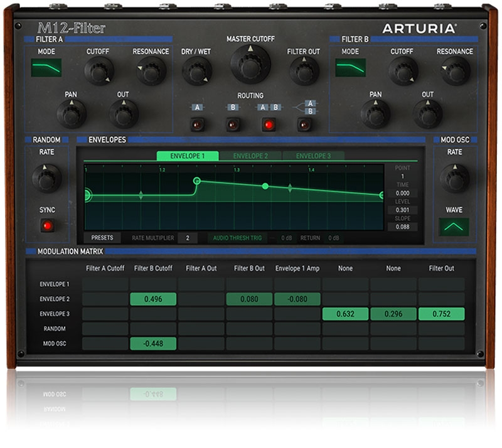Switch to Envelope 3 tab
This screenshot has width=502, height=448.
[313, 156]
